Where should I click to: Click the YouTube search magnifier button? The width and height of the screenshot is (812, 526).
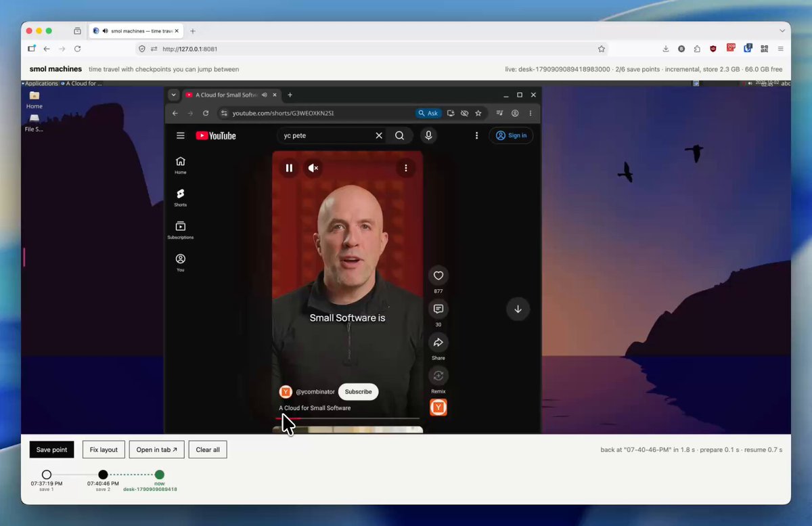[x=400, y=135]
